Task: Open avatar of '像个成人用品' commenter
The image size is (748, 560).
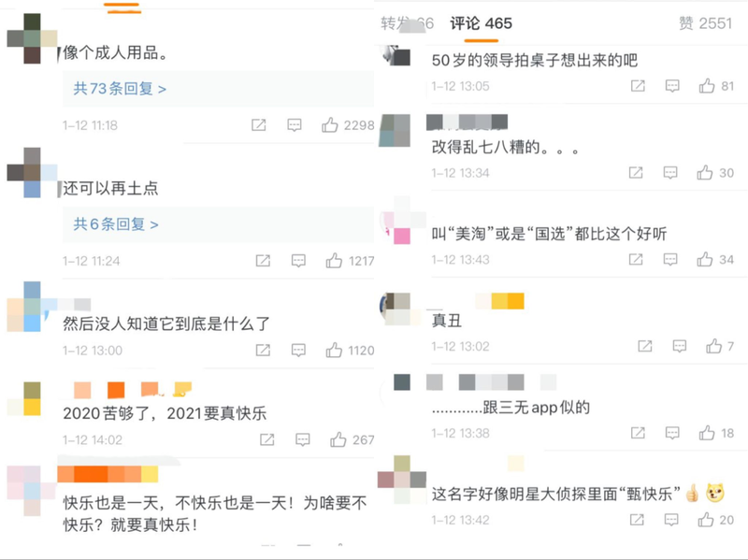Action: (32, 38)
